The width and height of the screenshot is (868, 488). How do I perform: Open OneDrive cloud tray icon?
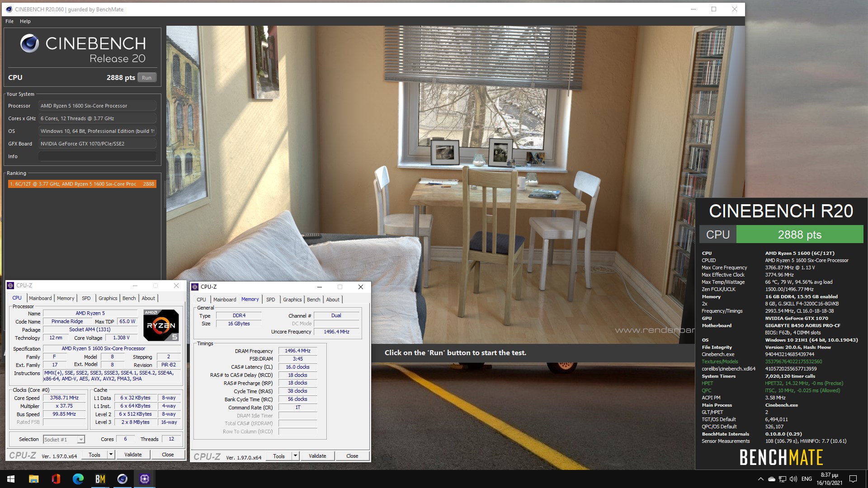tap(772, 479)
